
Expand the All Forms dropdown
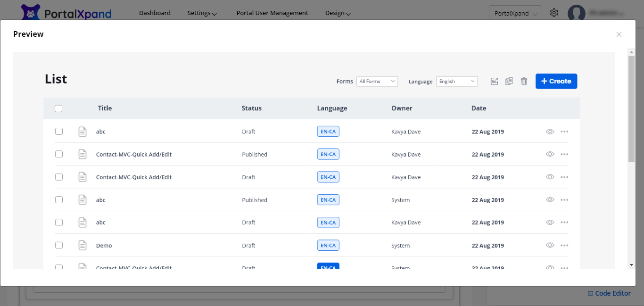coord(377,82)
